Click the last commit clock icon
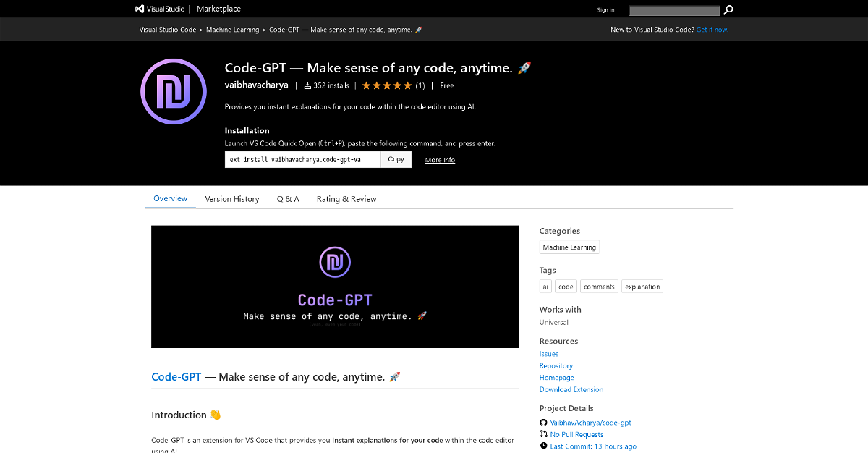Screen dimensions: 868x453 [544, 446]
